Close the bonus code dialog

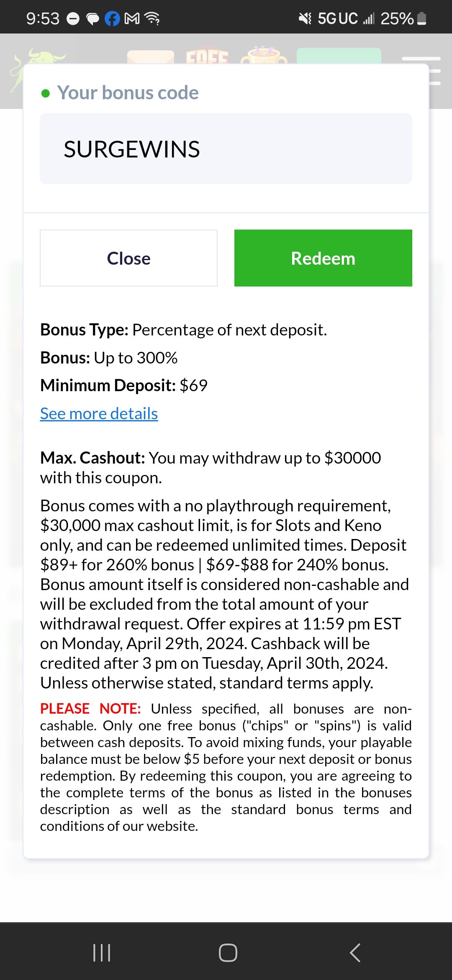tap(128, 258)
